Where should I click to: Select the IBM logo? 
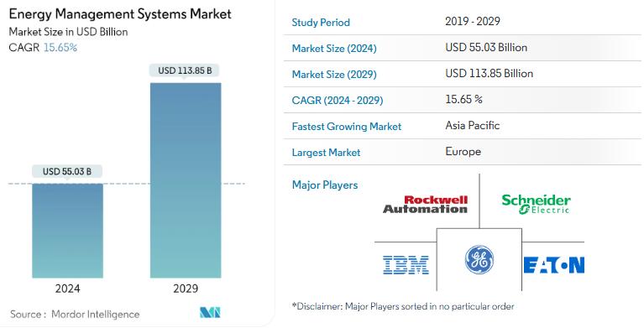(406, 265)
